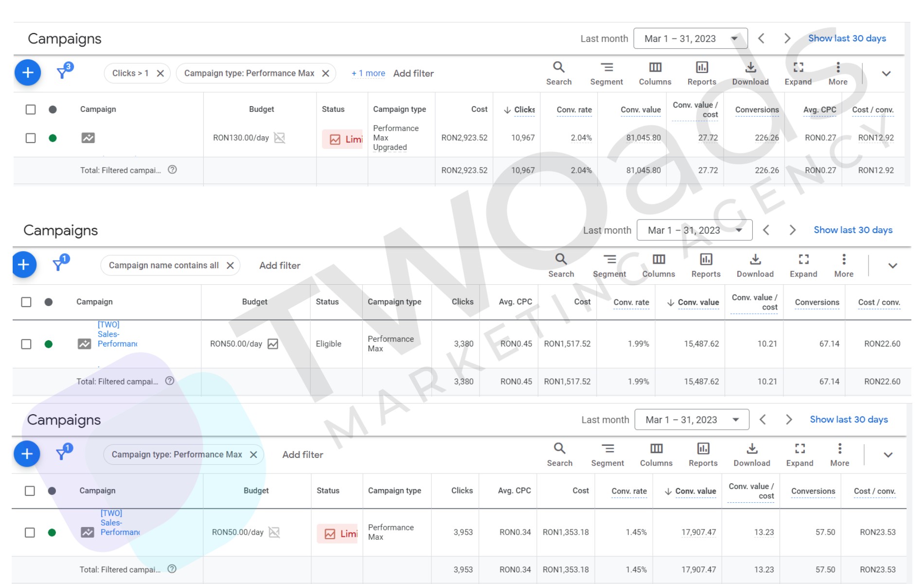
Task: Click blue plus button in middle panel
Action: (x=23, y=265)
